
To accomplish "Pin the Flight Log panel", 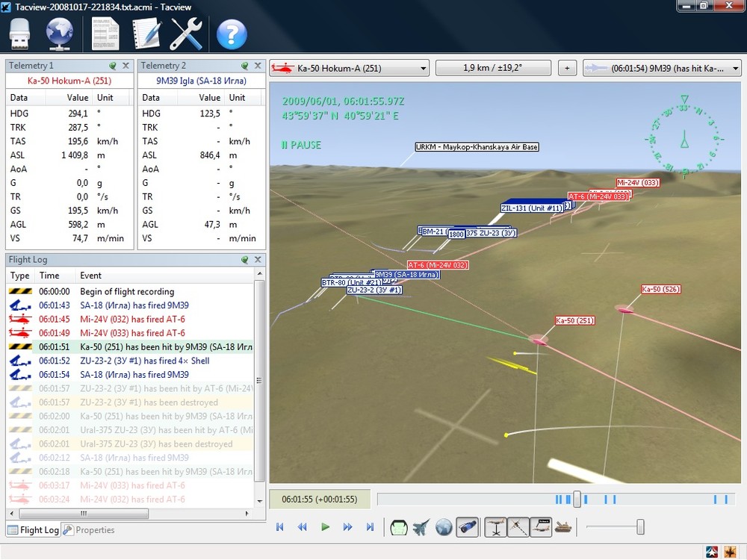I will (245, 260).
